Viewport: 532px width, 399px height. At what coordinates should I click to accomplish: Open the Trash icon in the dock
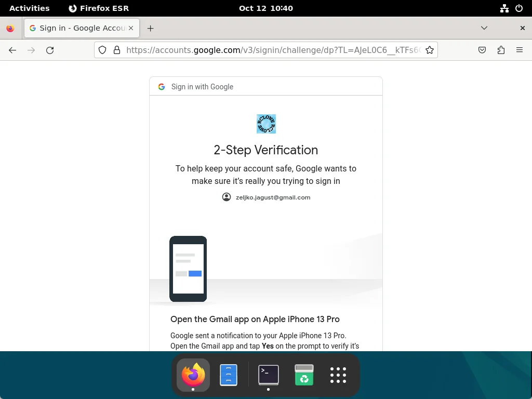coord(304,375)
